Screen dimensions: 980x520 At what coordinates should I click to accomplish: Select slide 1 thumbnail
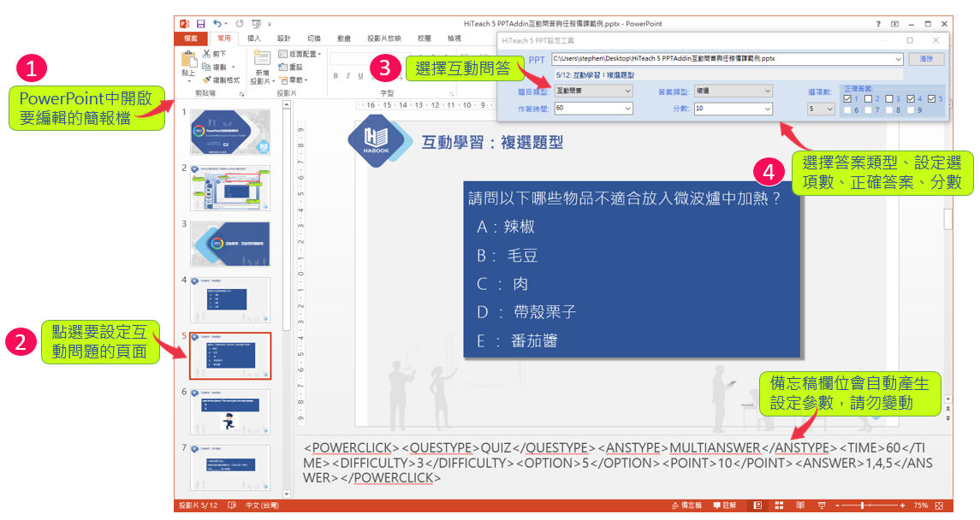[x=230, y=132]
